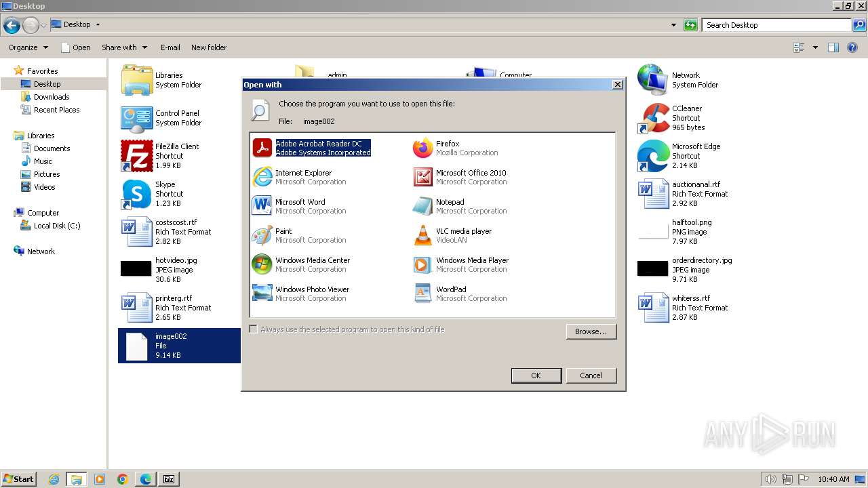Screen dimensions: 868x488
Task: Open recent pages dropdown beside Forward
Action: tap(44, 25)
